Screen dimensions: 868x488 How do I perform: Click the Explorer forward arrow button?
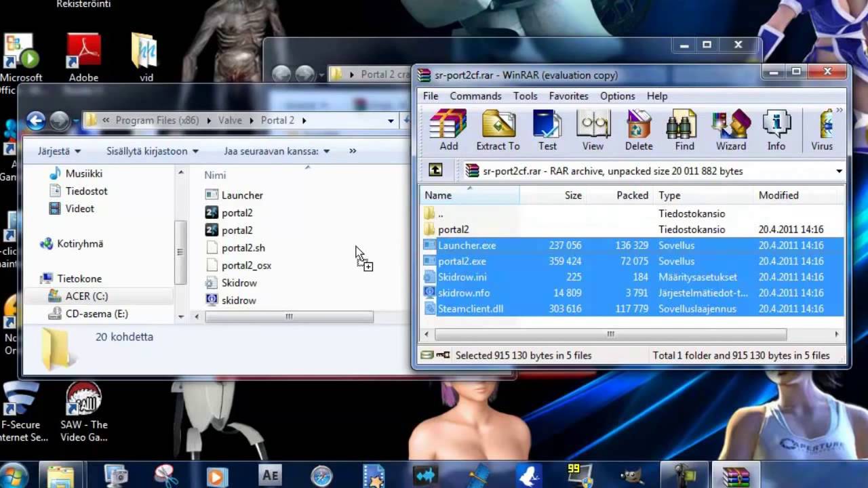(x=60, y=121)
